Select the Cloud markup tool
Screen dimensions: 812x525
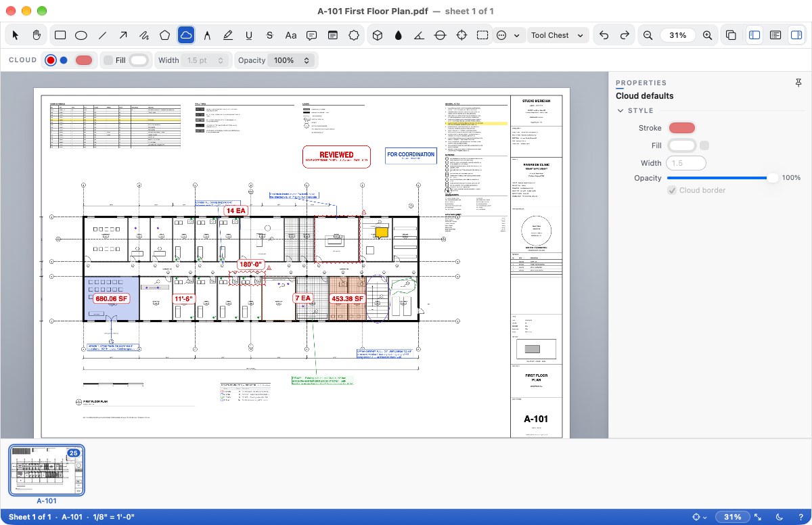point(186,35)
